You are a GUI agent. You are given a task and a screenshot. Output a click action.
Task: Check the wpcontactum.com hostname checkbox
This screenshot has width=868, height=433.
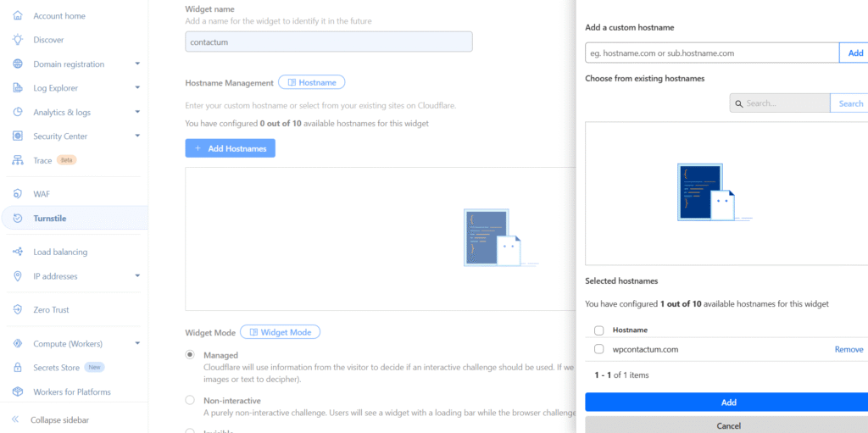coord(599,349)
